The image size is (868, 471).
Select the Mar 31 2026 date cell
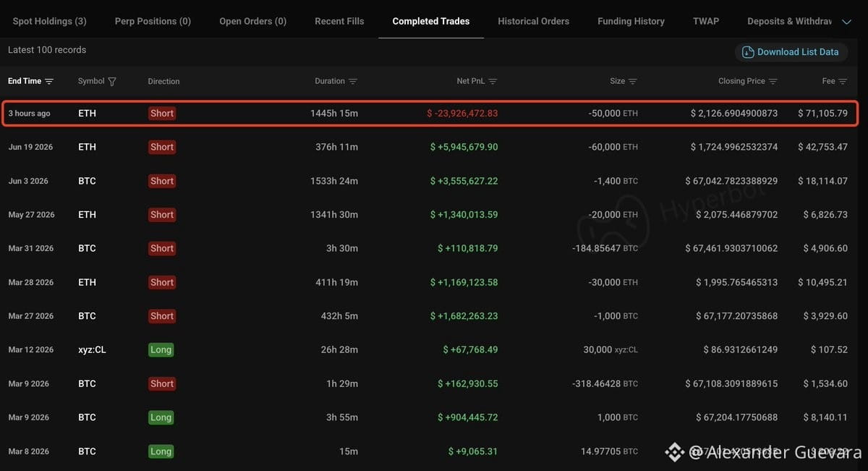click(30, 248)
